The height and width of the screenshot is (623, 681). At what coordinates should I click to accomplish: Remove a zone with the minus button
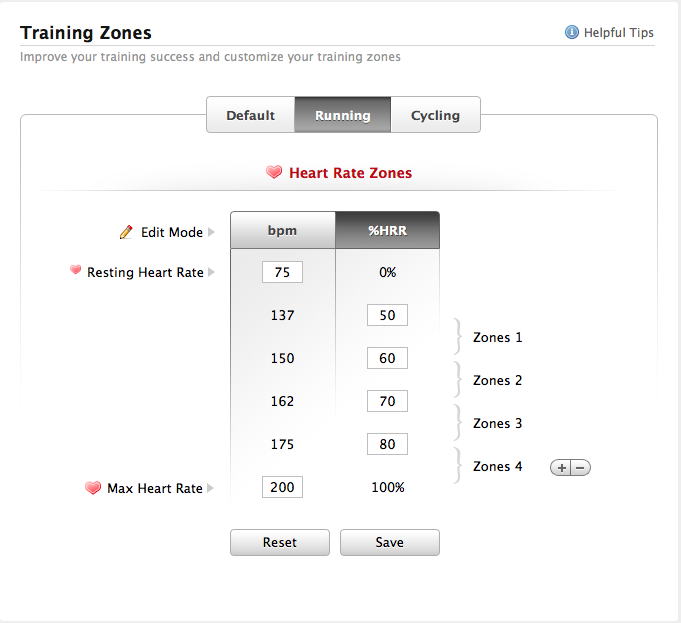[580, 467]
